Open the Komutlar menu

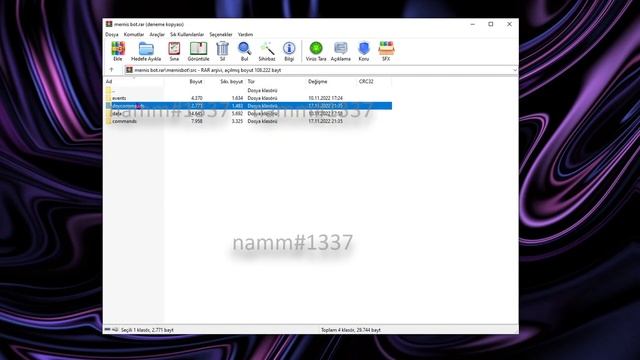coord(134,35)
